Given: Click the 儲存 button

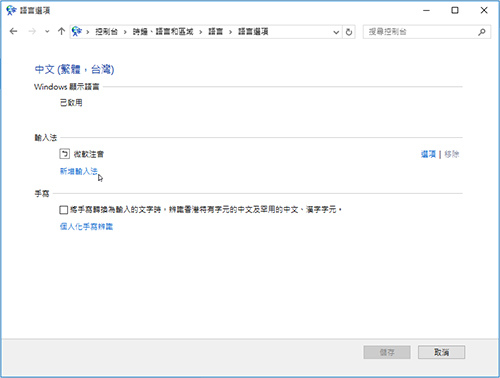Looking at the screenshot, I should click(387, 352).
